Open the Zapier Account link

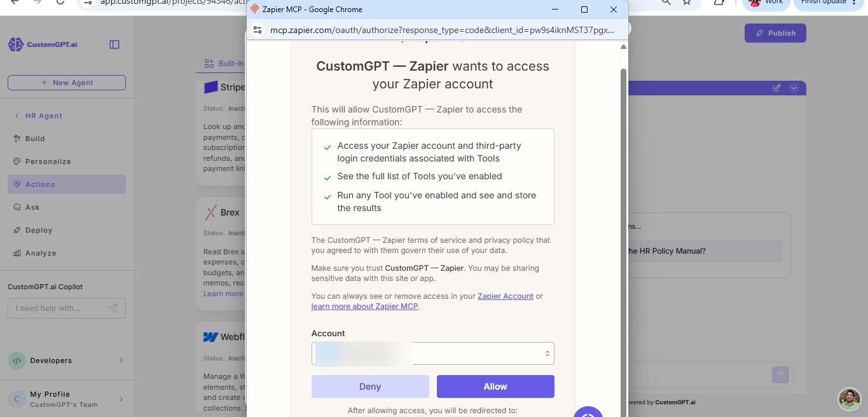[506, 296]
